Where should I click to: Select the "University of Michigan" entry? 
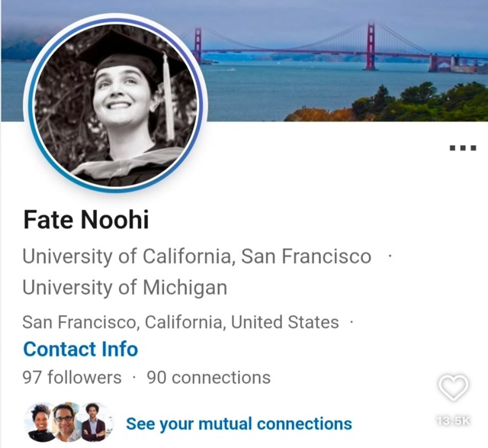124,288
